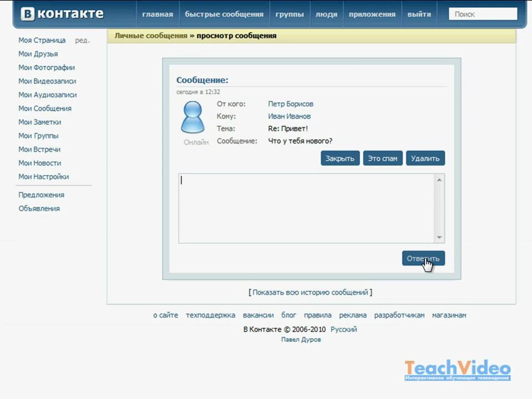Click the сегодня в 12:32 timestamp
This screenshot has height=399, width=532.
point(198,92)
